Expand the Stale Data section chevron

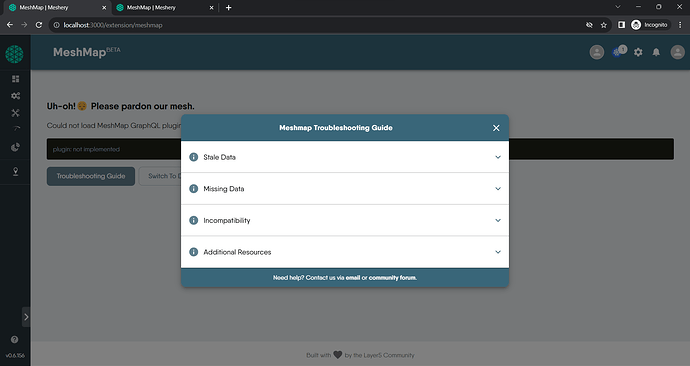498,157
